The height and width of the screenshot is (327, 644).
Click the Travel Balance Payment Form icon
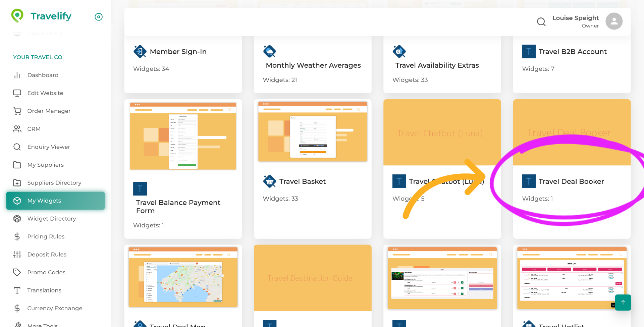(140, 188)
